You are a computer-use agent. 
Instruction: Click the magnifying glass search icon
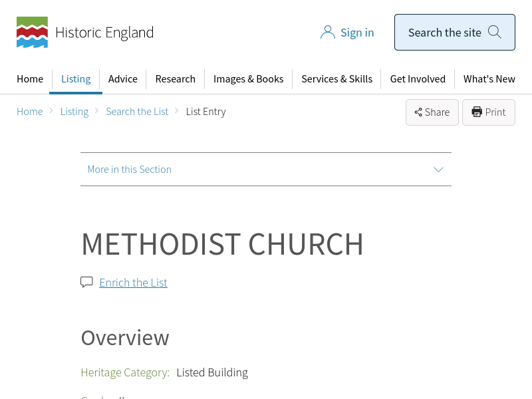coord(495,32)
